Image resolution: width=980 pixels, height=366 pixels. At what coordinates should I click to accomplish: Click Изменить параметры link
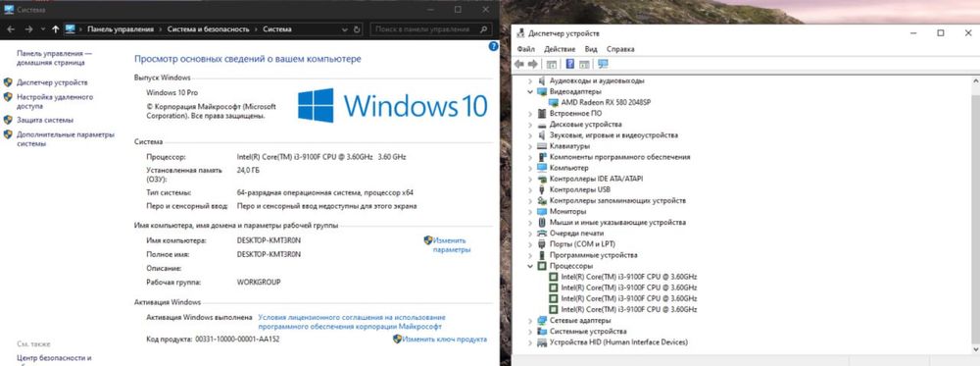tap(451, 244)
